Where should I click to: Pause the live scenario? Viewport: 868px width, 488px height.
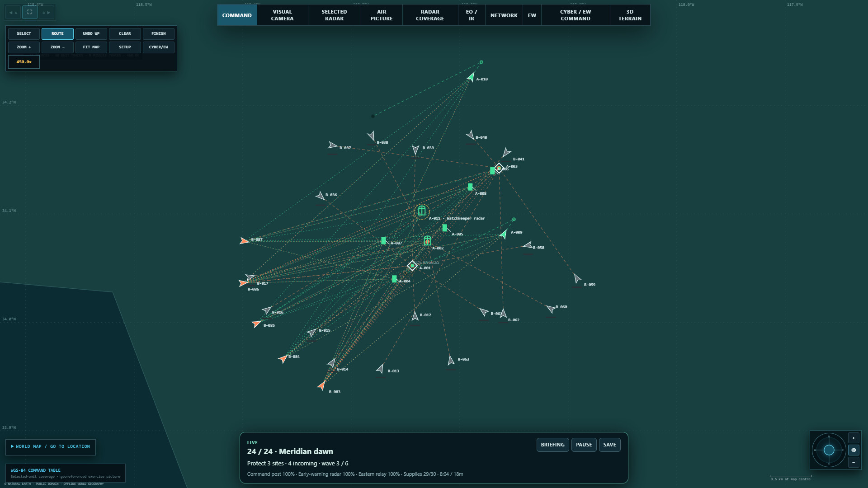[584, 445]
